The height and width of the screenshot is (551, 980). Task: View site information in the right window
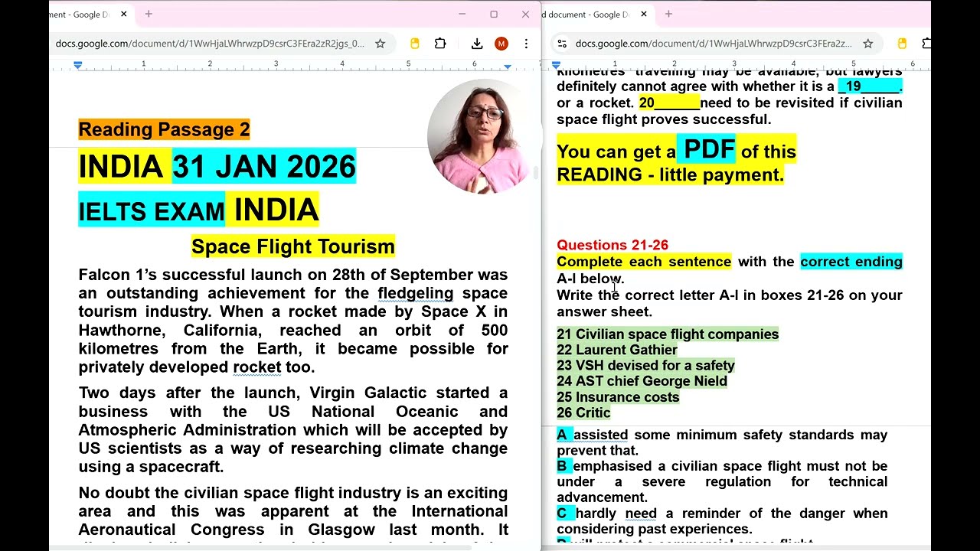[x=562, y=44]
